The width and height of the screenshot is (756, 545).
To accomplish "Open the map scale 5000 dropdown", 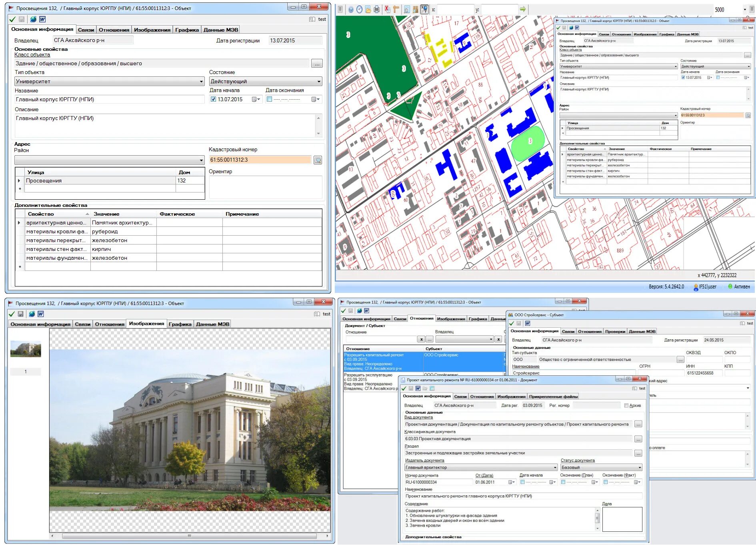I will coord(745,10).
